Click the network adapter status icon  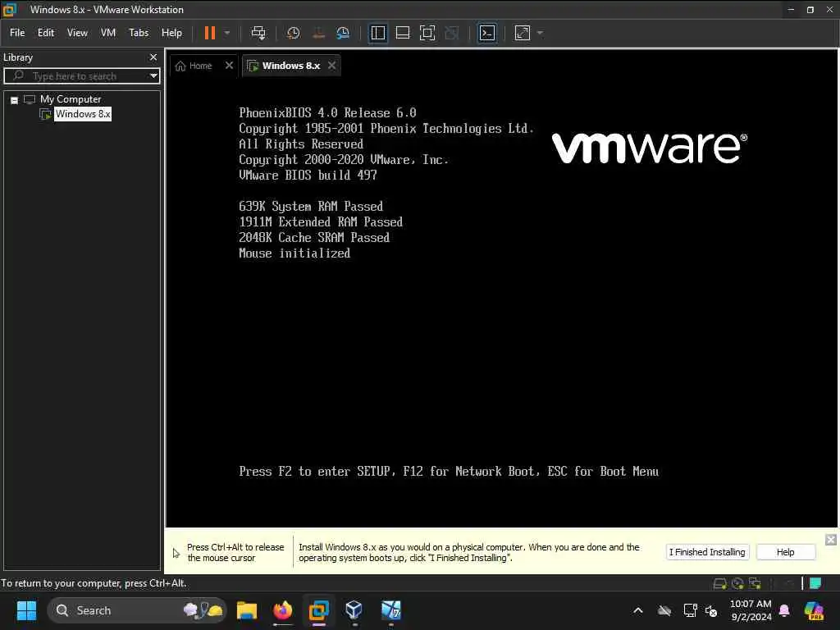pos(755,583)
